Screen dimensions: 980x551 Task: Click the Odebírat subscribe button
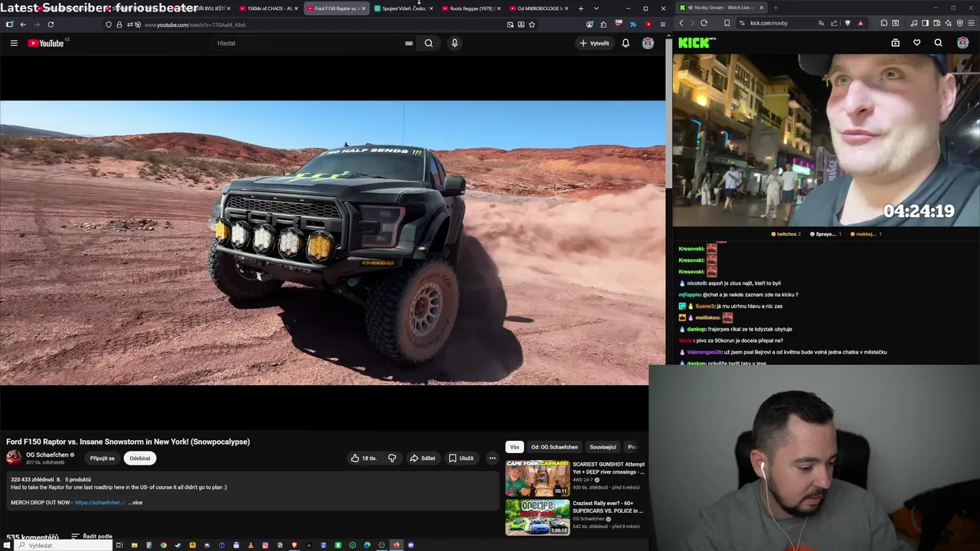(140, 458)
